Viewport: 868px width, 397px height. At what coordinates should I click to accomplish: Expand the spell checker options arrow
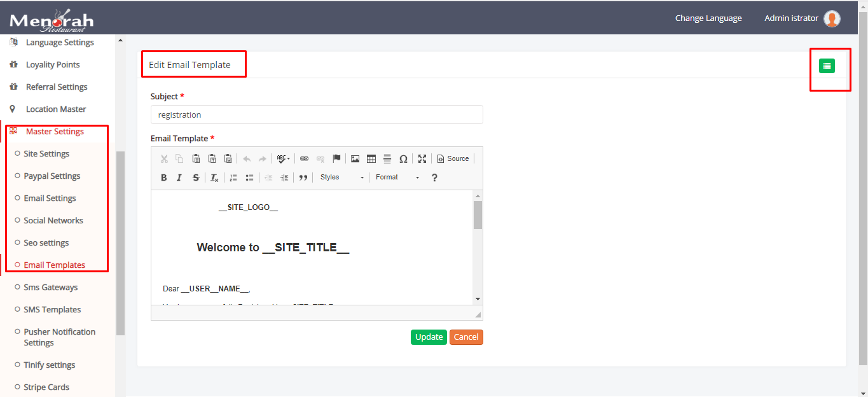coord(289,158)
